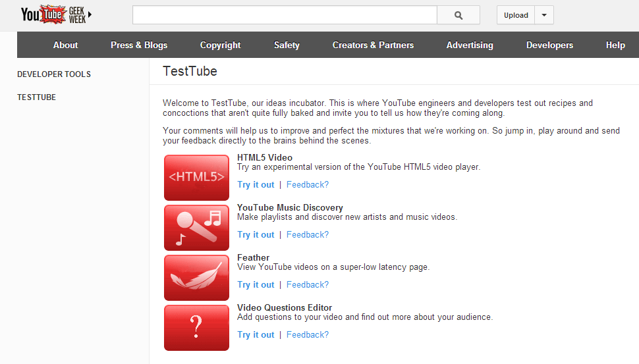This screenshot has height=364, width=639.
Task: Open the Developers menu item
Action: (549, 45)
